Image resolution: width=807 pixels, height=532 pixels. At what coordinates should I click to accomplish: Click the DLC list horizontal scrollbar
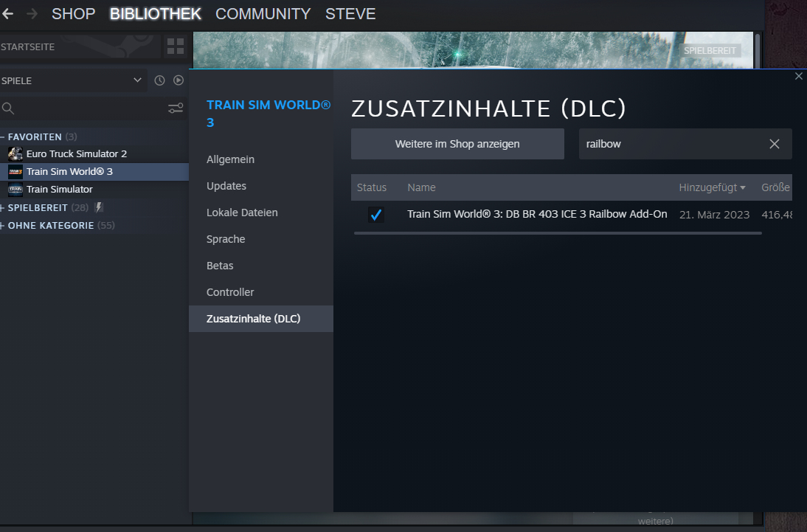tap(558, 233)
